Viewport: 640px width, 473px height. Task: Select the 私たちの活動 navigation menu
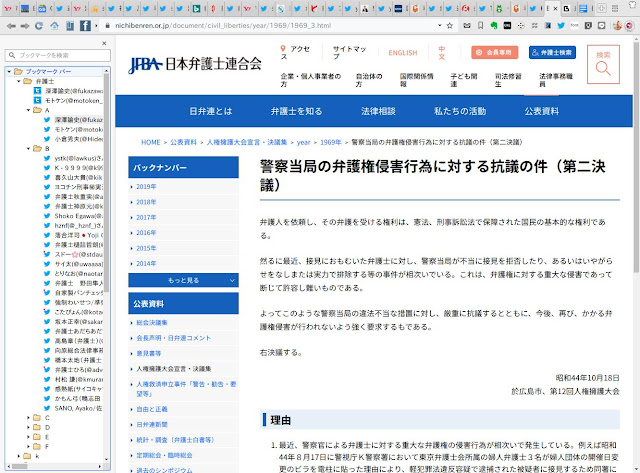460,111
